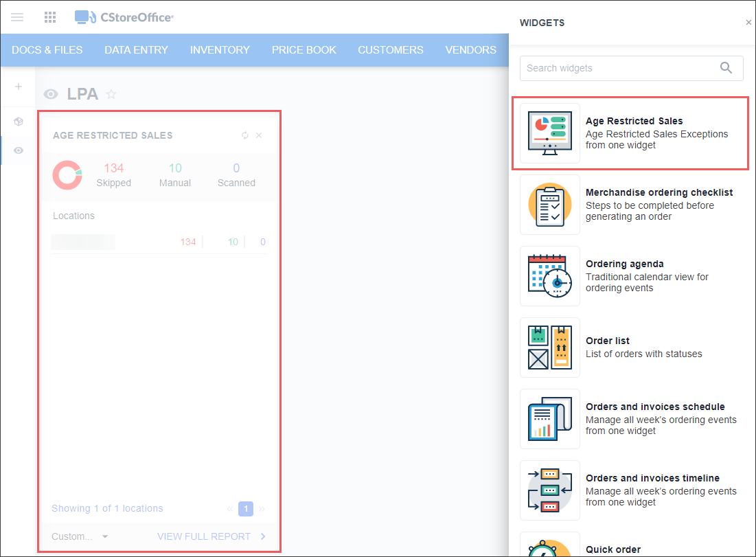Select the Merchandise ordering checklist widget icon
The height and width of the screenshot is (557, 756).
click(x=549, y=205)
